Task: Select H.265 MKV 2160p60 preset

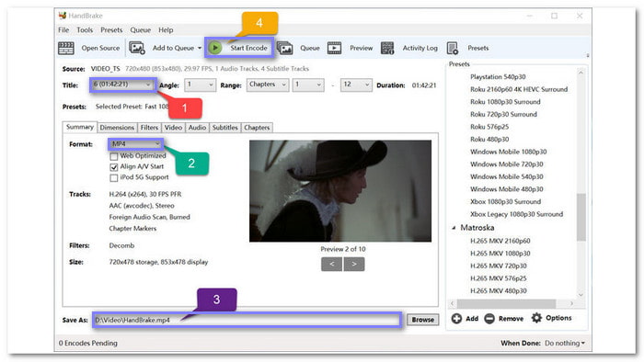Action: [x=500, y=241]
